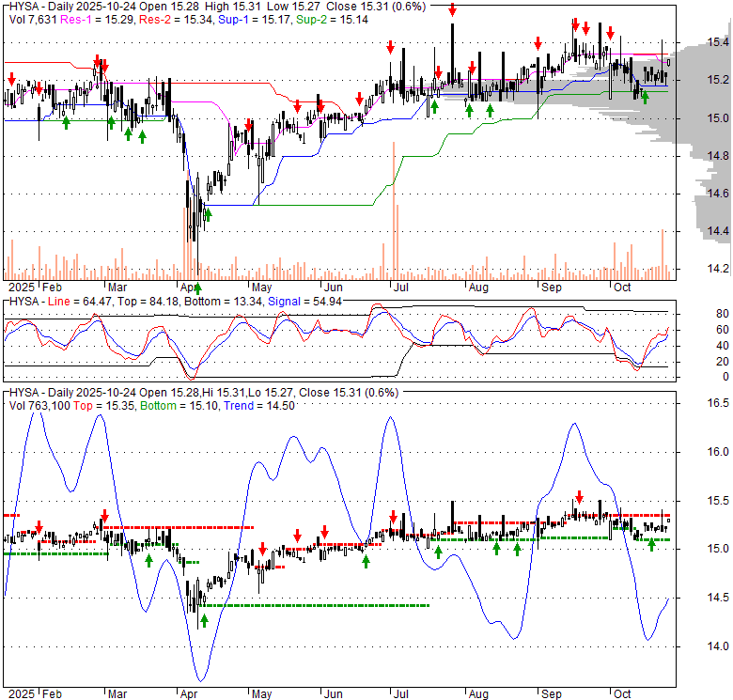Click the '20' oscillator axis label
Screen dimensions: 733x700
[723, 362]
